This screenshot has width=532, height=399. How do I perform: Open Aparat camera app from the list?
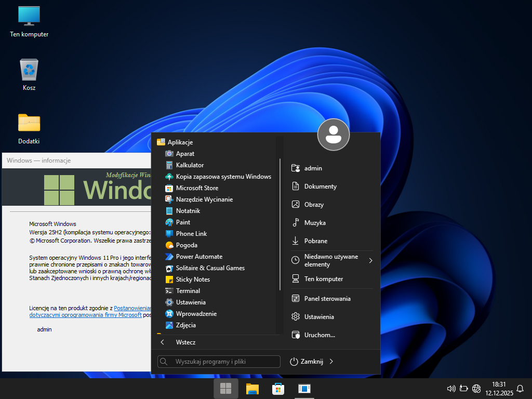pyautogui.click(x=185, y=154)
